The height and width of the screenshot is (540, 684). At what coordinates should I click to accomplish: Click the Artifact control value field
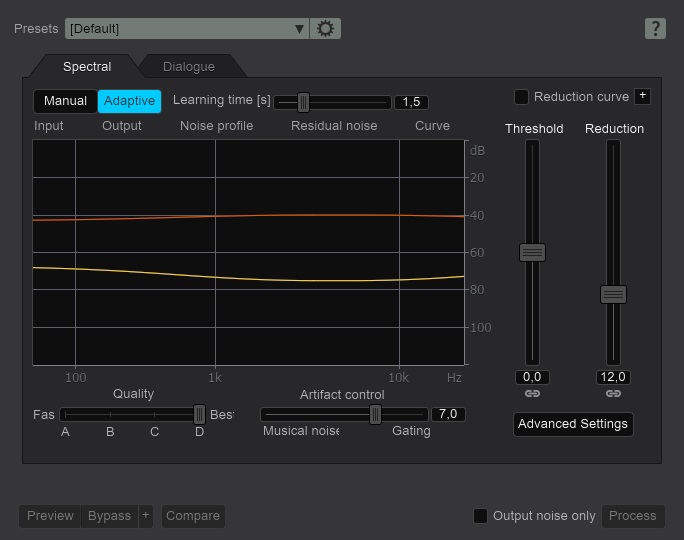coord(448,414)
